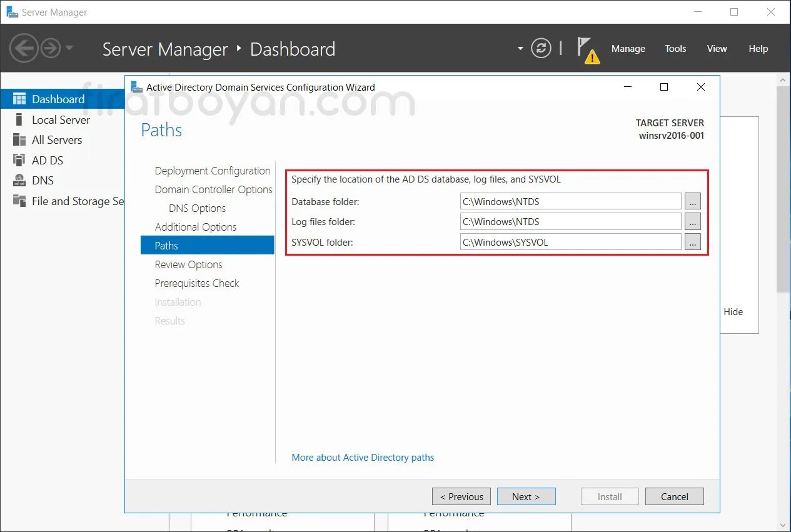
Task: Open All Servers from the sidebar
Action: (58, 139)
